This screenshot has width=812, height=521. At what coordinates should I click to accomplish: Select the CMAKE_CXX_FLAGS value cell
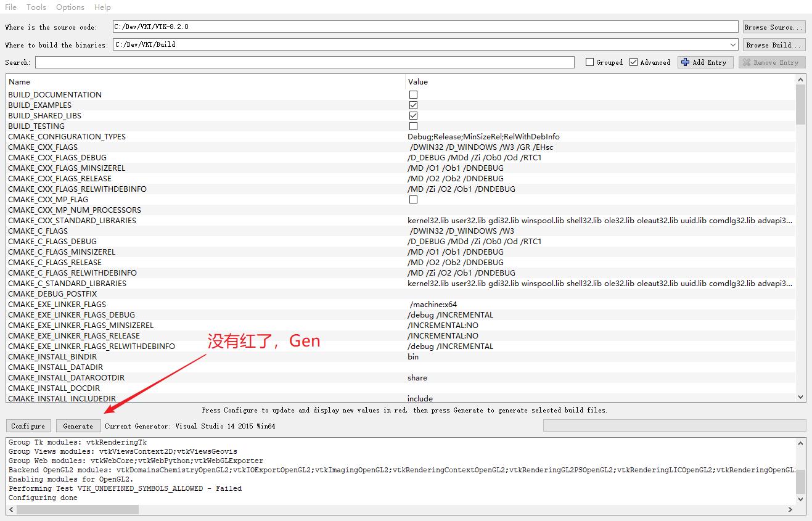(x=600, y=147)
